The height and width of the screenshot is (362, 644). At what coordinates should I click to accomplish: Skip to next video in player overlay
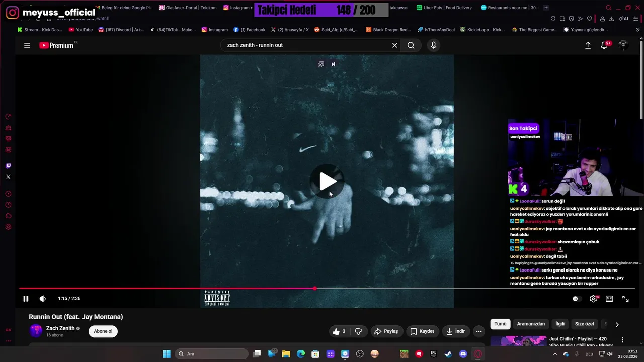pyautogui.click(x=333, y=64)
